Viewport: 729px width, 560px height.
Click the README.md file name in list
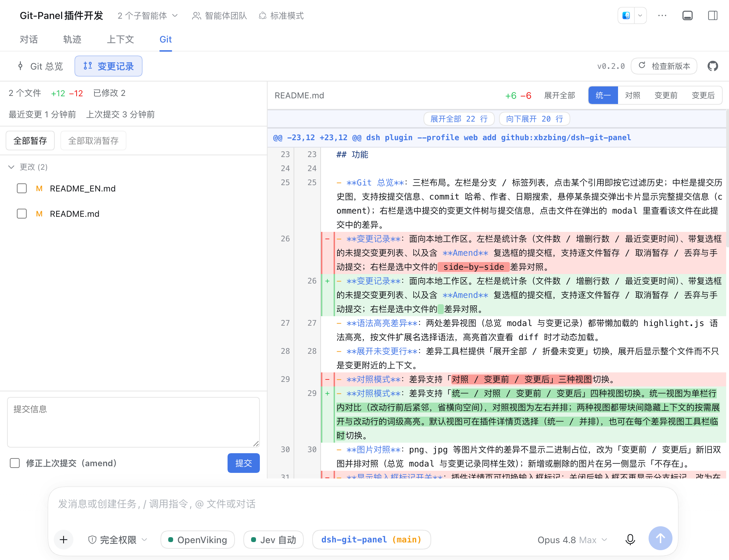tap(75, 214)
